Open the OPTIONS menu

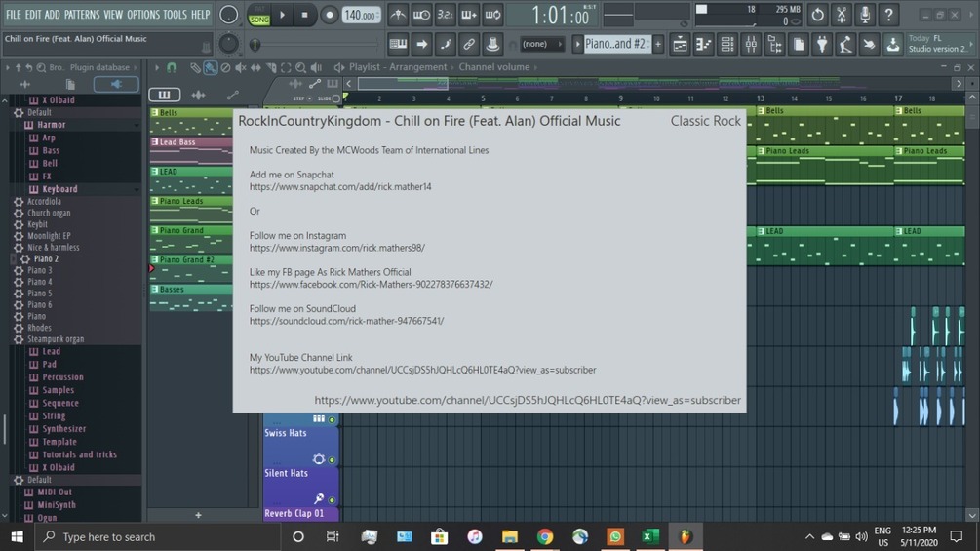(x=143, y=15)
